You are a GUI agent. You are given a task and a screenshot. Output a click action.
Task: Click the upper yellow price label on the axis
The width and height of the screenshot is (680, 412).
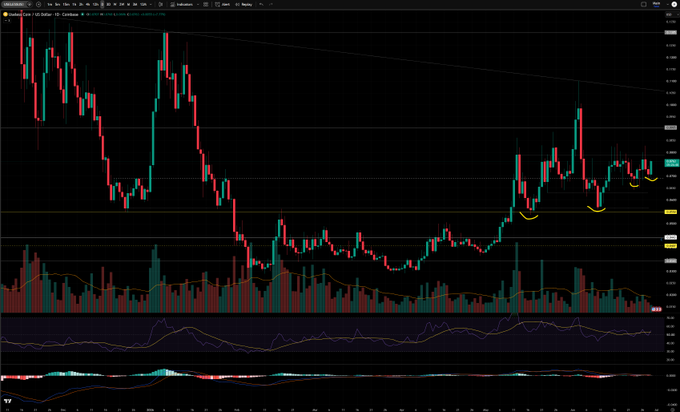[x=671, y=212]
